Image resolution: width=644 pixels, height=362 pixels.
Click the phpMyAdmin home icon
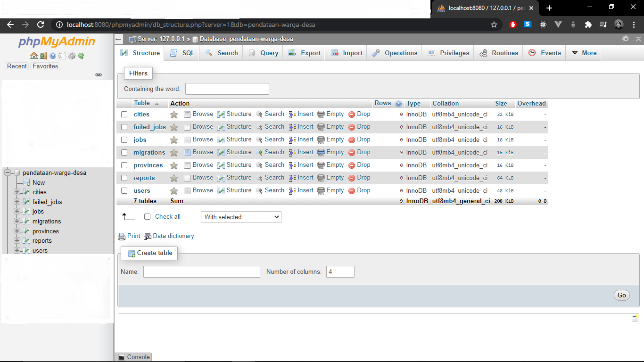click(33, 56)
